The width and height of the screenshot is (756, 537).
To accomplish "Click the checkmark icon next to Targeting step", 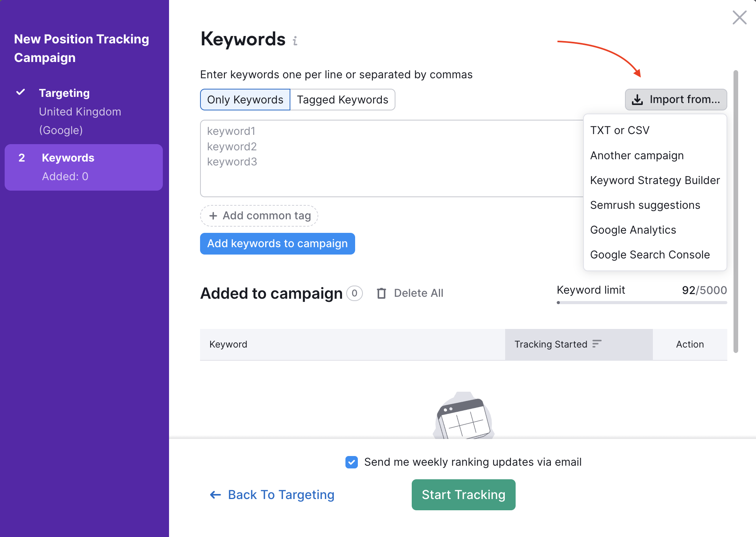I will coord(21,92).
